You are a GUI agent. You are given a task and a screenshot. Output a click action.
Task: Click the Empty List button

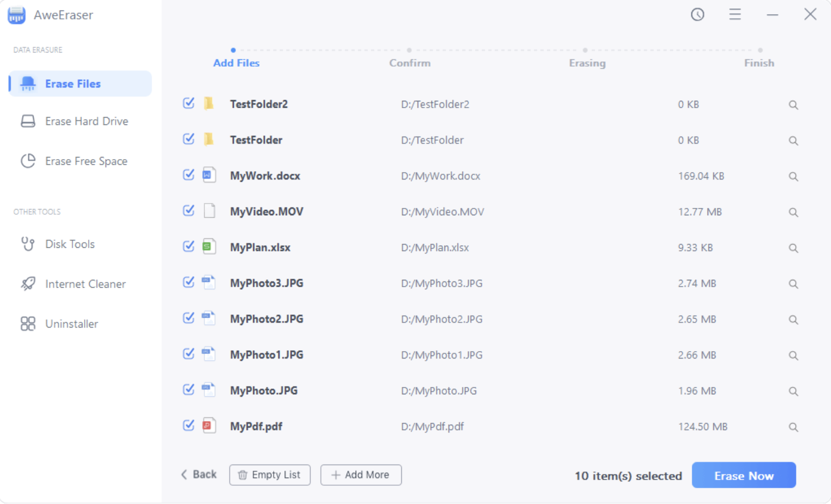[269, 475]
